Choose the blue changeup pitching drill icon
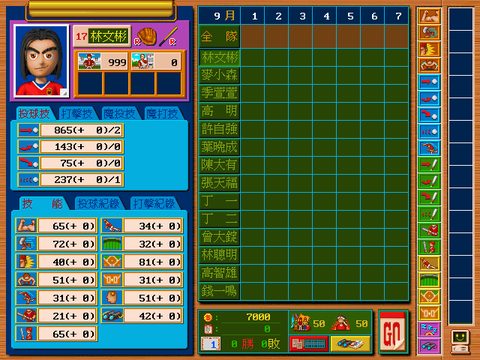 pyautogui.click(x=429, y=131)
